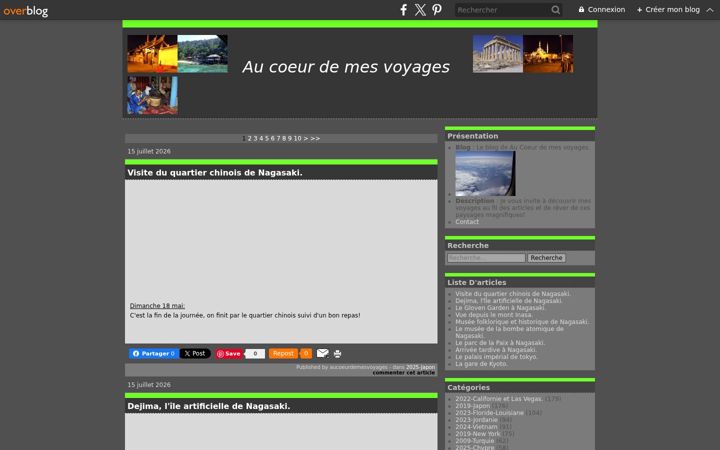Click the printer icon below the article
The height and width of the screenshot is (450, 720).
pyautogui.click(x=338, y=354)
